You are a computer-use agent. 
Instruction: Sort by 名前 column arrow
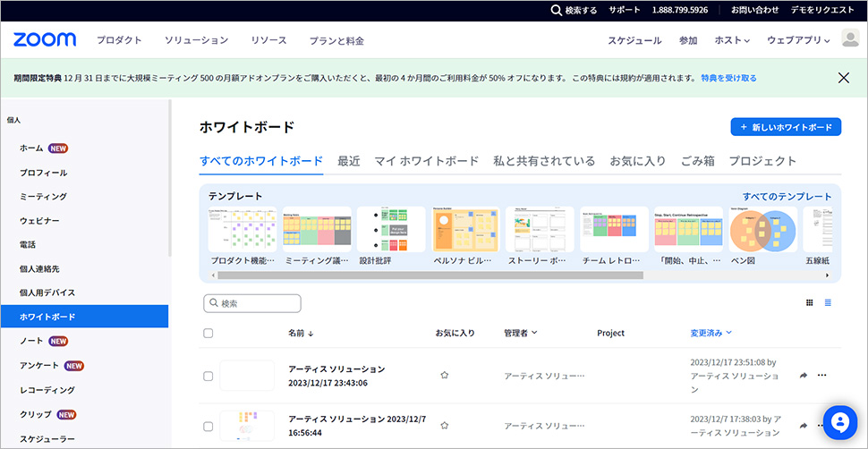(x=311, y=334)
